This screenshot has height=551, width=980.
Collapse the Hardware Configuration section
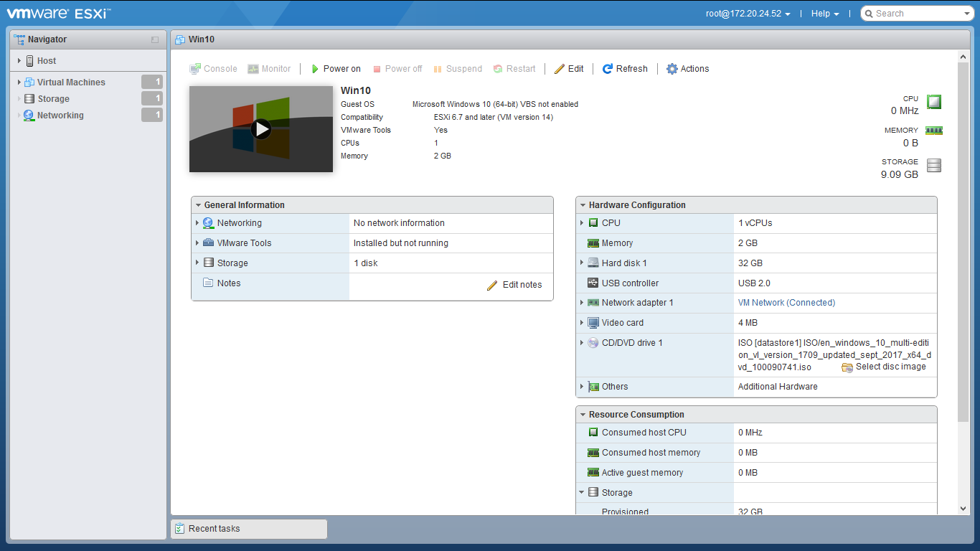pyautogui.click(x=583, y=205)
